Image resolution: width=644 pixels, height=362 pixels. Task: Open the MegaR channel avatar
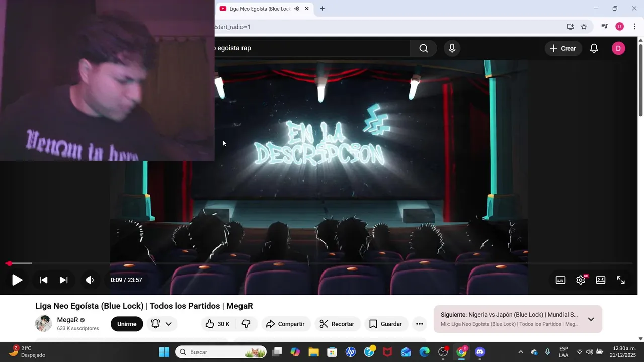tap(44, 324)
